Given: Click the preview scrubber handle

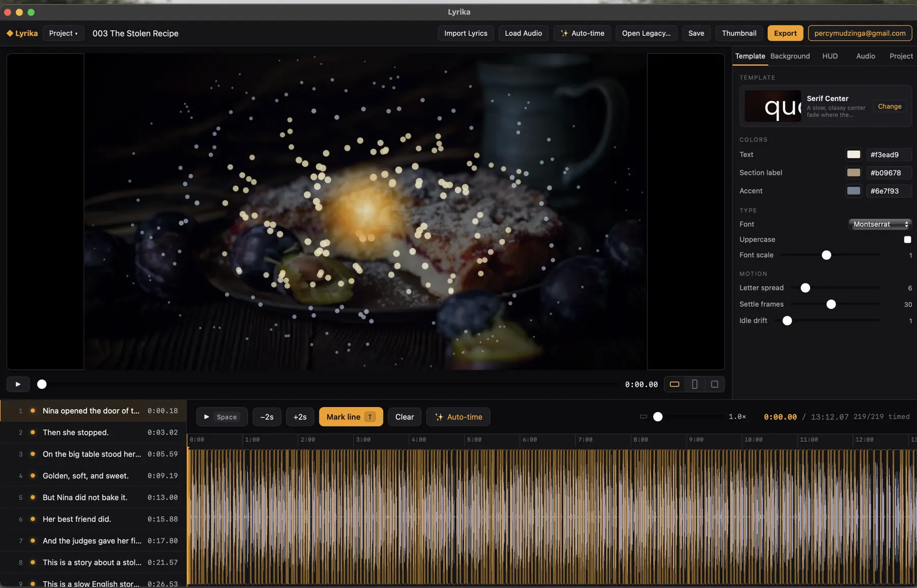Looking at the screenshot, I should 42,384.
